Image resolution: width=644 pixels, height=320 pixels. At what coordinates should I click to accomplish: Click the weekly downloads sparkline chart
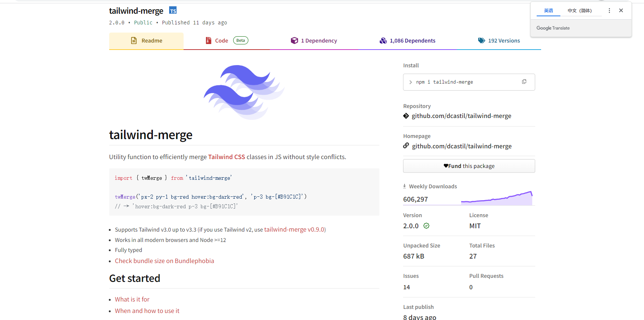[497, 198]
